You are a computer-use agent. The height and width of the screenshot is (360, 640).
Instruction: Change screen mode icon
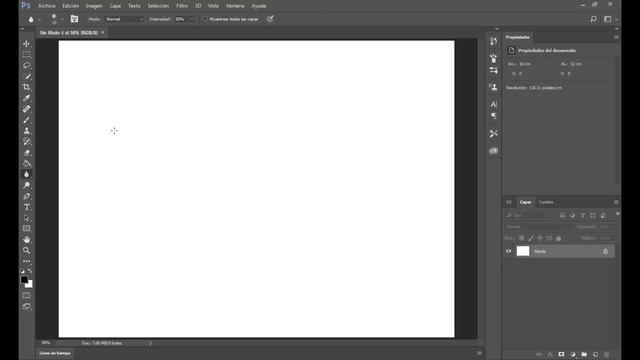[x=27, y=306]
